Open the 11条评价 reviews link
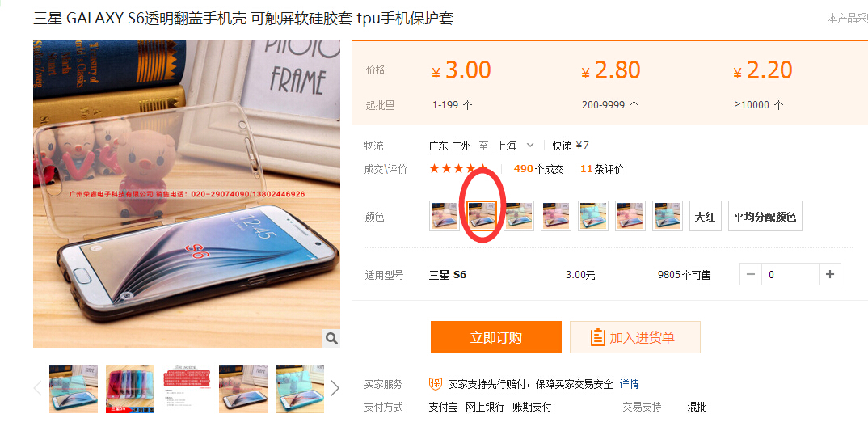Screen dimensions: 868x435 click(x=602, y=169)
